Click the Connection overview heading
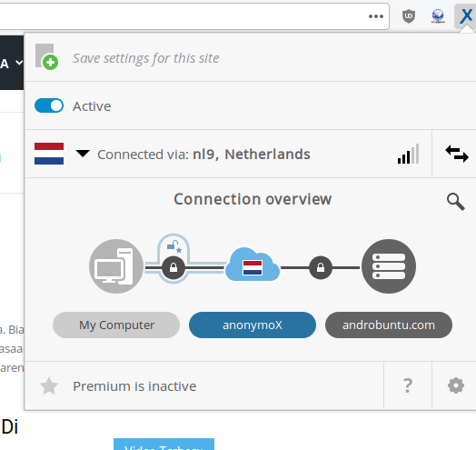This screenshot has width=476, height=450. coord(253,199)
